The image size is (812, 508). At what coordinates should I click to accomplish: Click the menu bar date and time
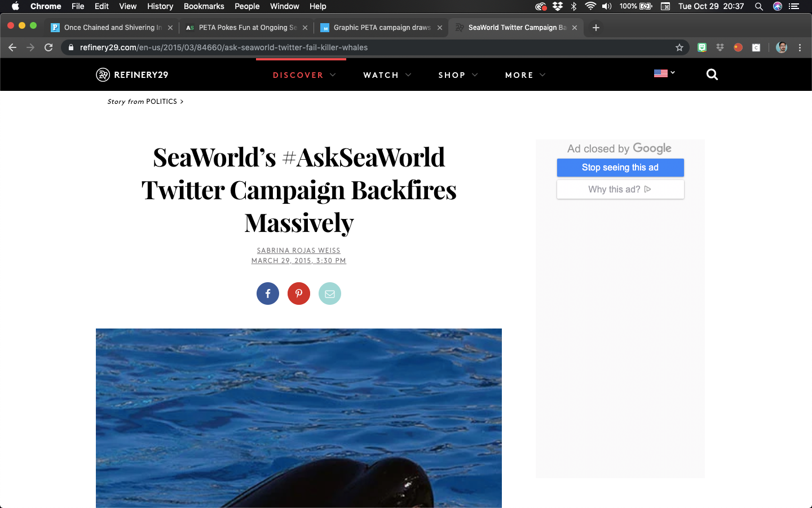point(711,6)
